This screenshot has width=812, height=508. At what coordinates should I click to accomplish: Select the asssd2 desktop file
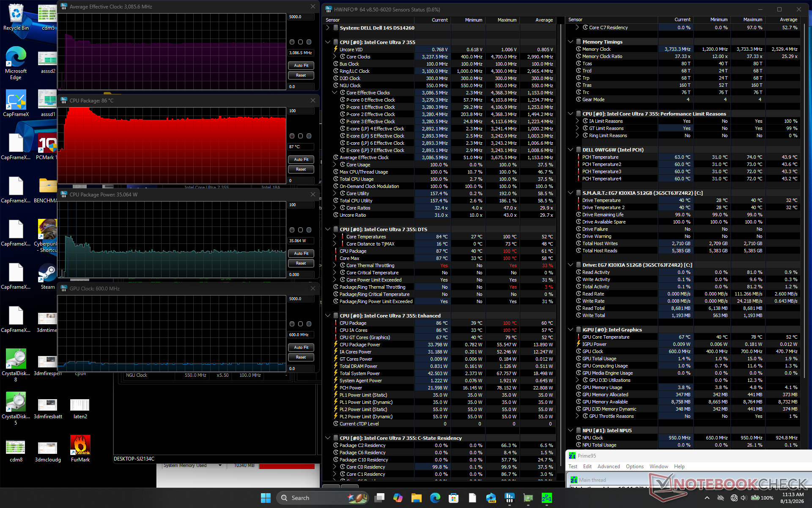pos(47,63)
